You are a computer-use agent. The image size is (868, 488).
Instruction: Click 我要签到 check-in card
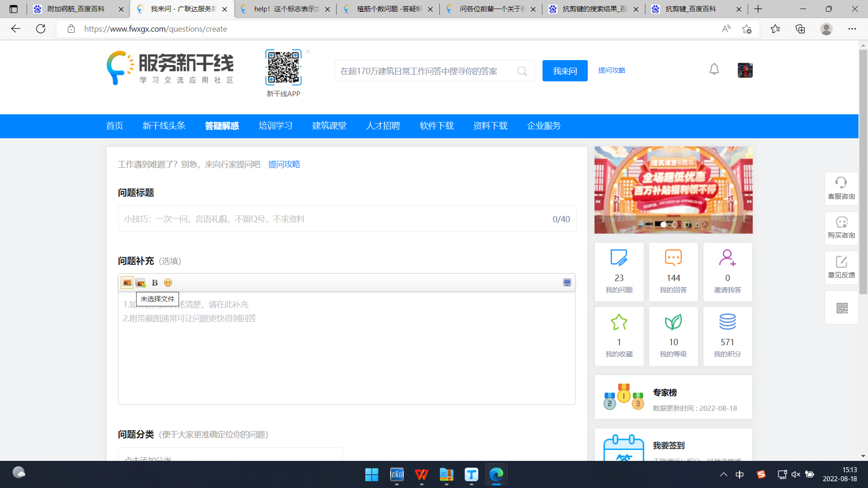pyautogui.click(x=673, y=445)
